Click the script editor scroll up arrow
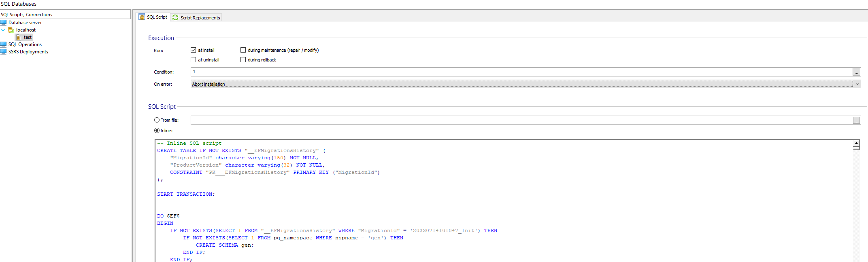The image size is (868, 262). click(x=856, y=143)
